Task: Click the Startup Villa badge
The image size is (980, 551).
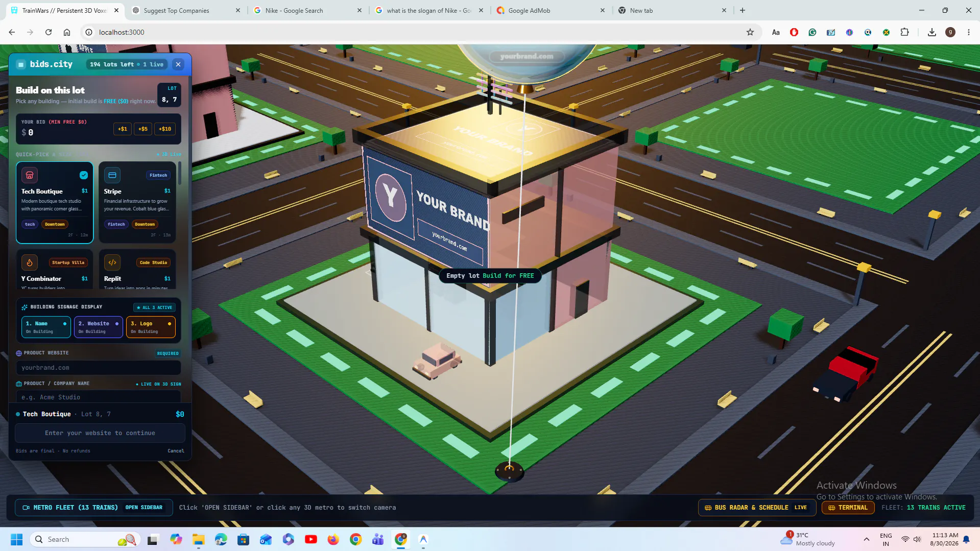Action: pos(68,262)
